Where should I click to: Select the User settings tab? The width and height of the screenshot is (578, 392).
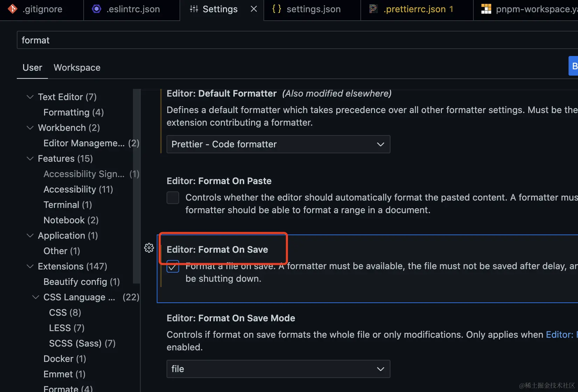coord(32,68)
